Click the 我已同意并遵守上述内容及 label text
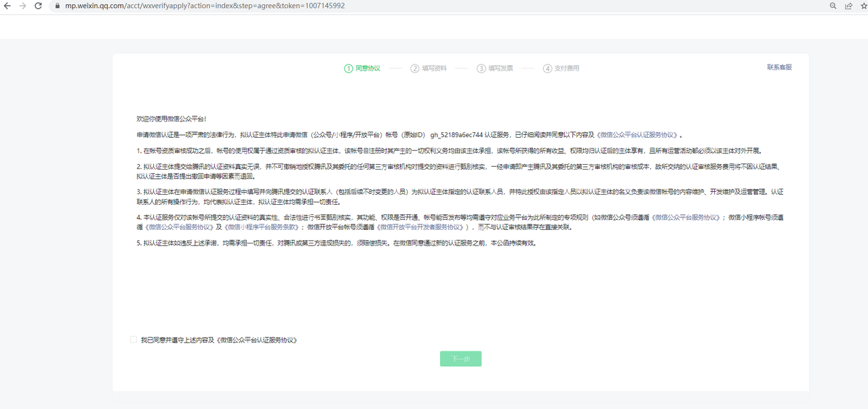The height and width of the screenshot is (409, 868). (178, 340)
